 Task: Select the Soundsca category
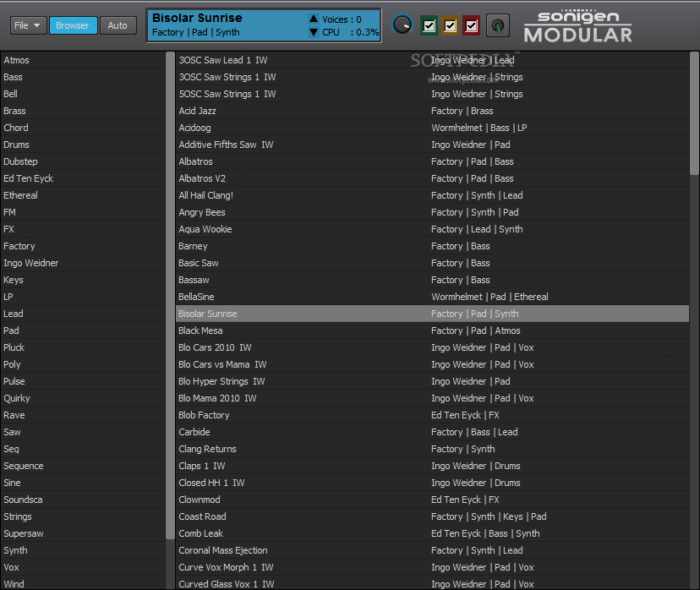click(83, 500)
